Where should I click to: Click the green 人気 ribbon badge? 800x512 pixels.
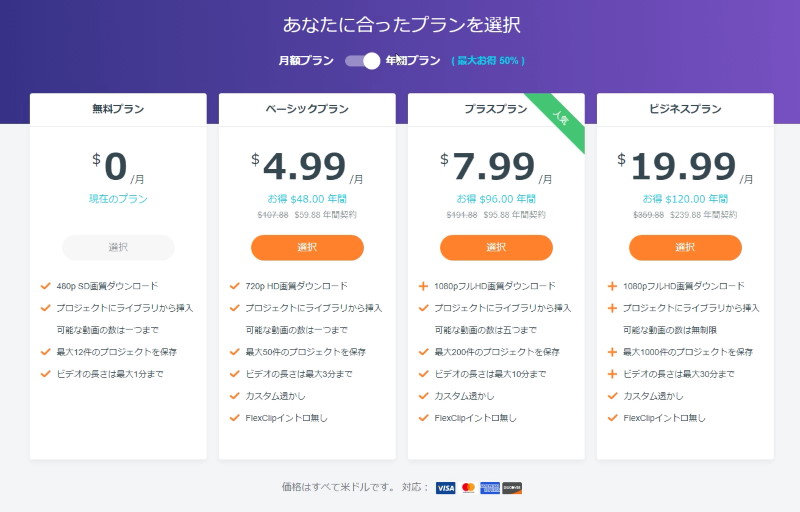pyautogui.click(x=560, y=118)
